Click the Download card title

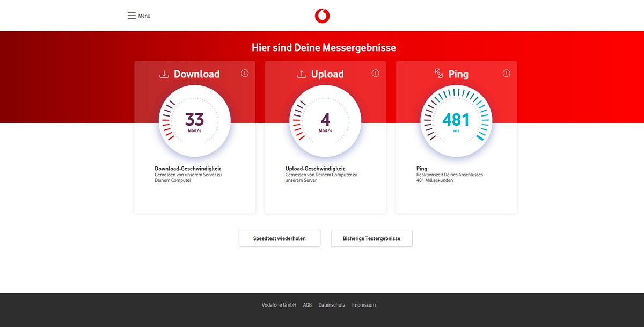click(196, 74)
